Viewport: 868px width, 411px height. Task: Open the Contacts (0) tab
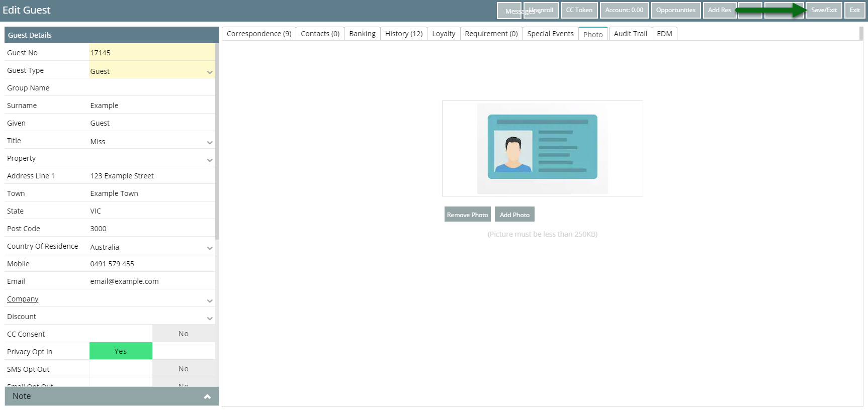320,34
